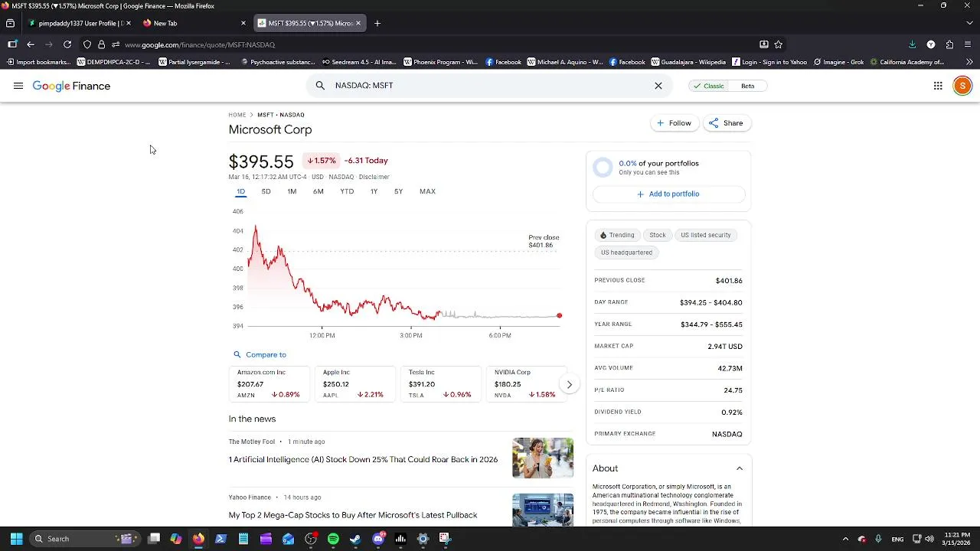Open the Windows Start menu
Screen dimensions: 980x551
click(16, 539)
